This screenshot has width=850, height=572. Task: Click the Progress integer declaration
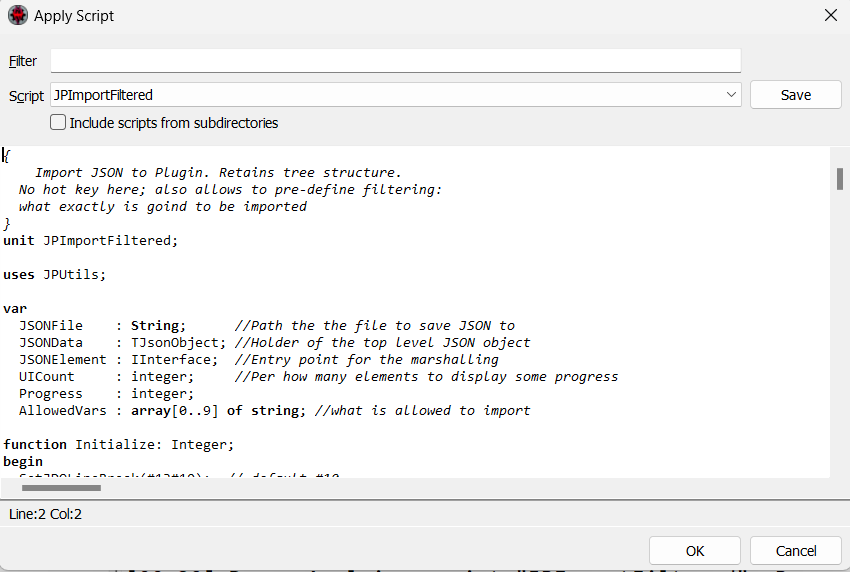pos(106,394)
